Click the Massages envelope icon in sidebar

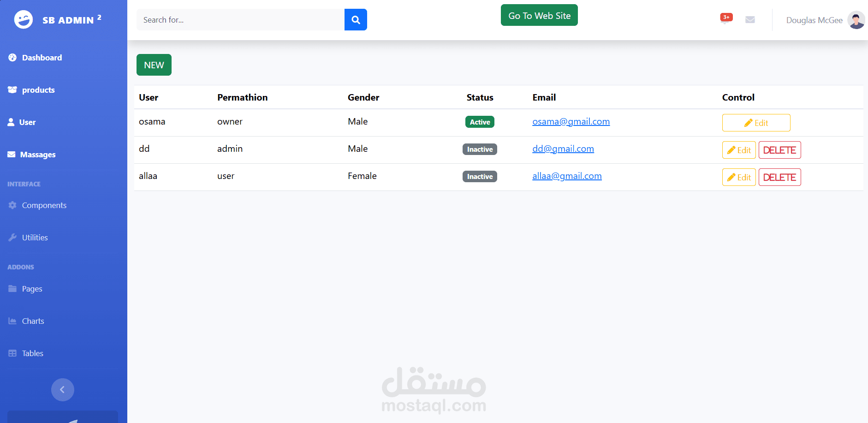(x=12, y=155)
